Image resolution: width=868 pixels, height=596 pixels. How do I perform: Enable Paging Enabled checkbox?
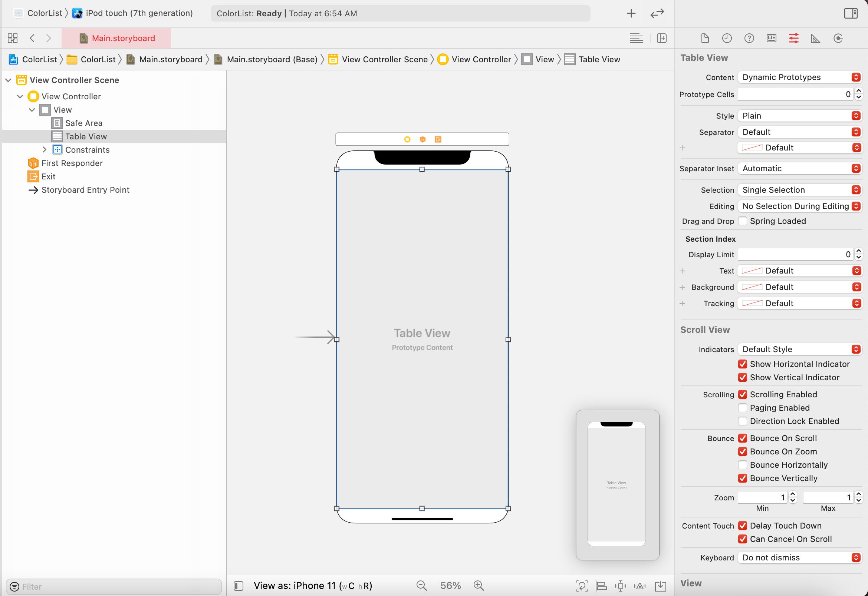point(743,408)
